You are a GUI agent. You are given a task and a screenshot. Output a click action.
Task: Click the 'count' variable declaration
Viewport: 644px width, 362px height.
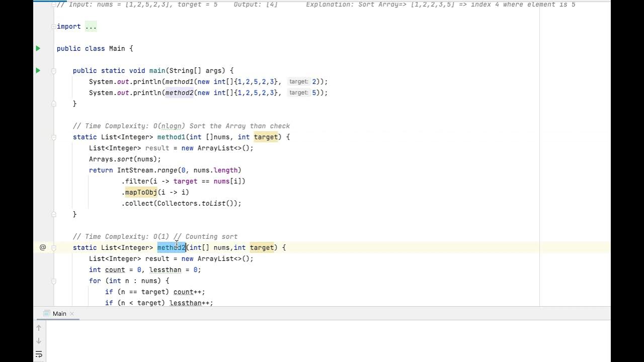pyautogui.click(x=115, y=269)
